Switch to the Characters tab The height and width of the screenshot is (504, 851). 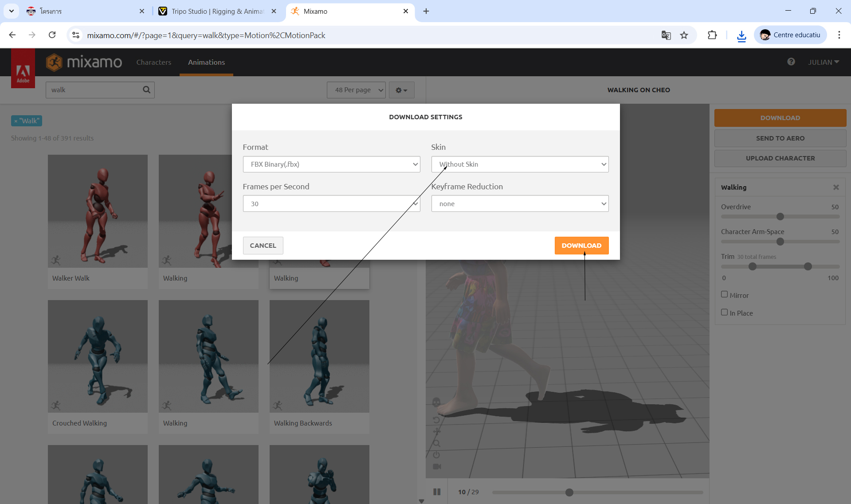click(153, 63)
